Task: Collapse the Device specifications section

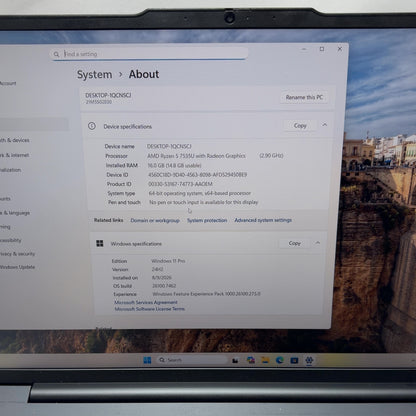Action: pos(324,125)
